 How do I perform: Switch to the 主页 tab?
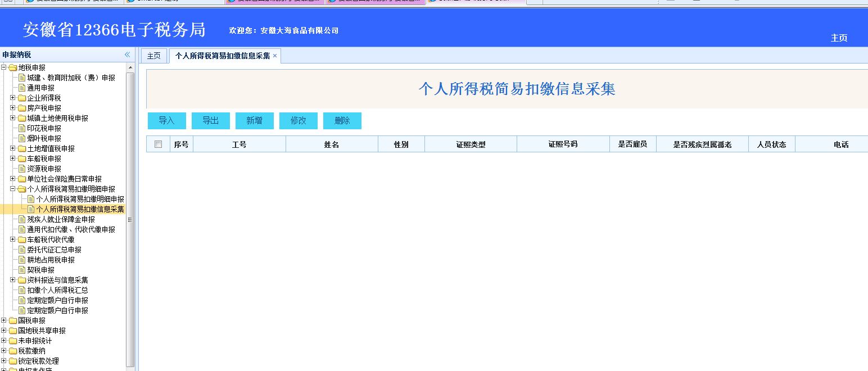pyautogui.click(x=153, y=56)
